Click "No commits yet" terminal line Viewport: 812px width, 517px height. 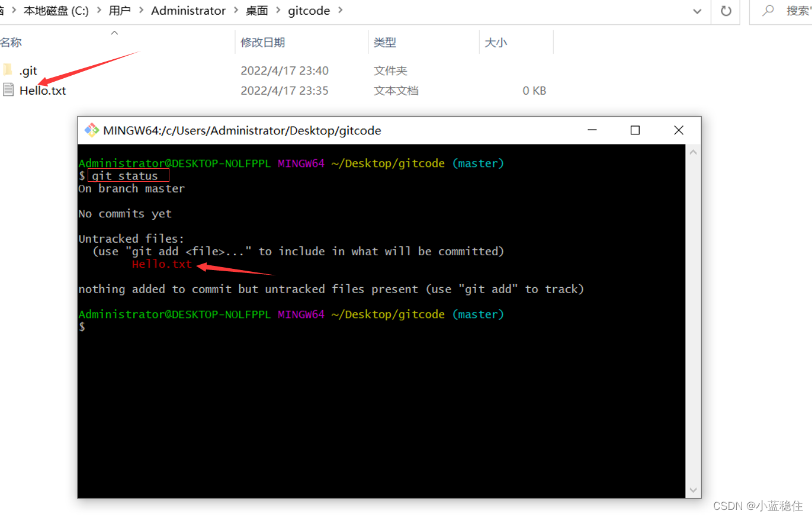coord(125,214)
